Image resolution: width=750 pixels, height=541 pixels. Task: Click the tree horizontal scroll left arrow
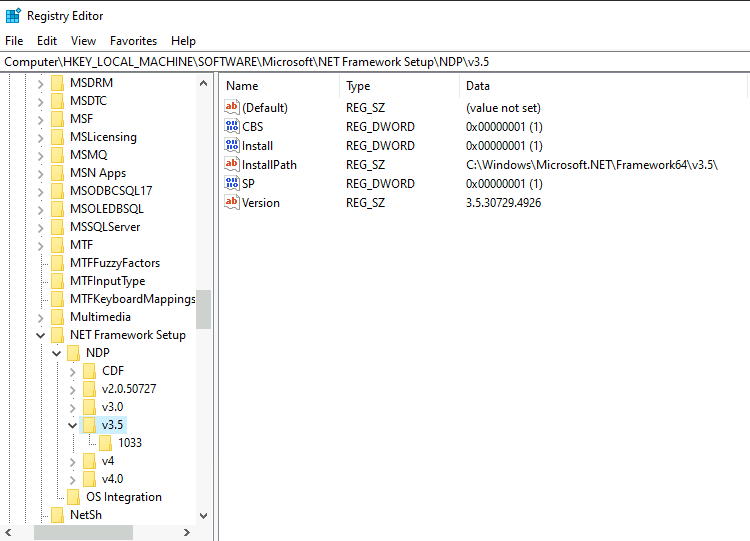tap(9, 532)
